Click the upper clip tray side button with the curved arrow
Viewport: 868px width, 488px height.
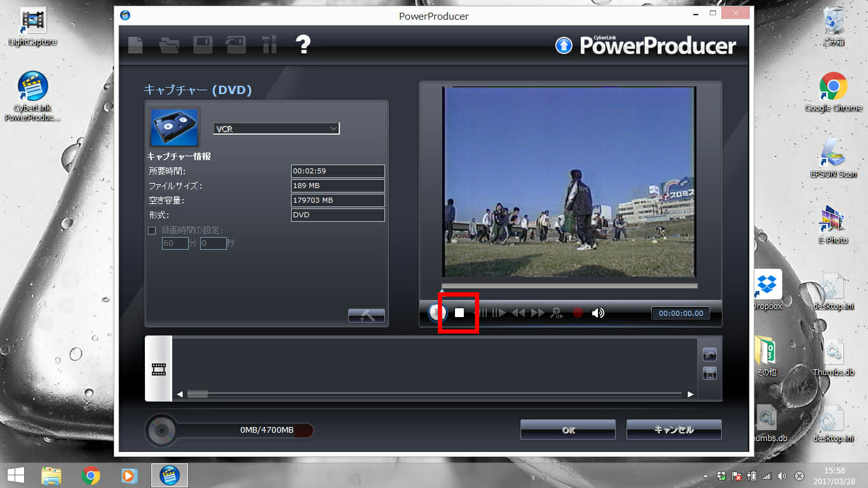coord(710,355)
